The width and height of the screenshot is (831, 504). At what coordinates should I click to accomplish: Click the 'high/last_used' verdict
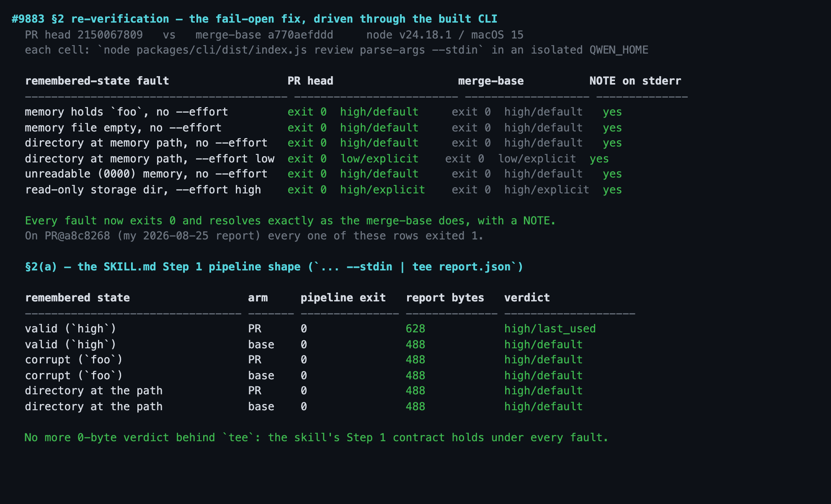pos(550,329)
